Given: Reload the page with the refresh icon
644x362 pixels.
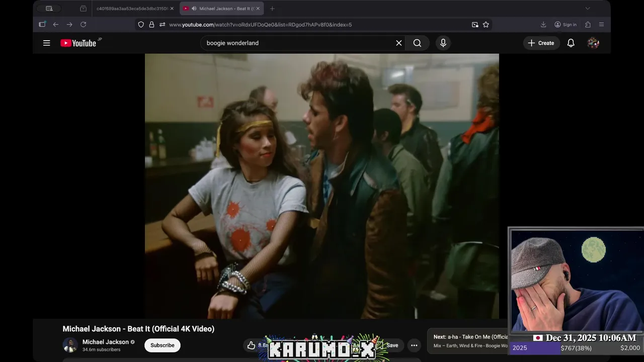Looking at the screenshot, I should (84, 25).
